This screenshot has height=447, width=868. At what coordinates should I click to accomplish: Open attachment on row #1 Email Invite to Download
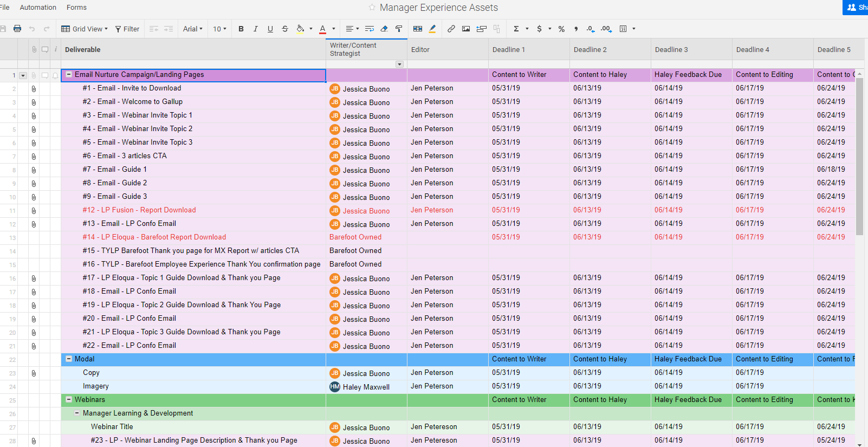coord(34,89)
